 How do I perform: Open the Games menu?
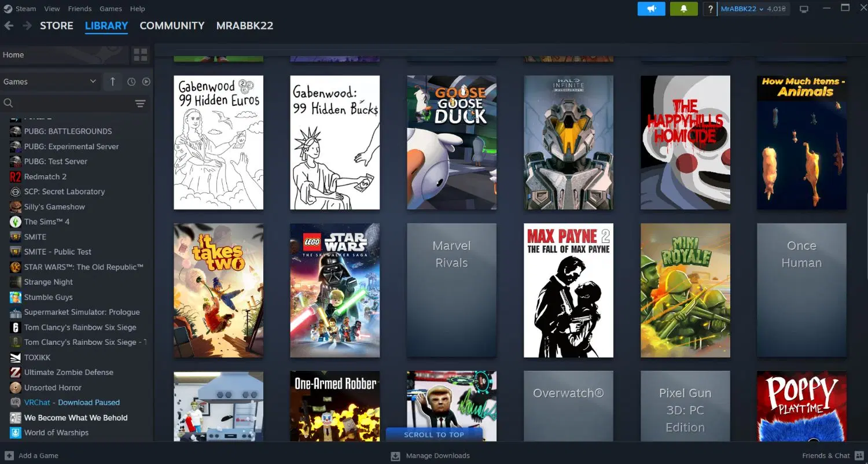111,9
